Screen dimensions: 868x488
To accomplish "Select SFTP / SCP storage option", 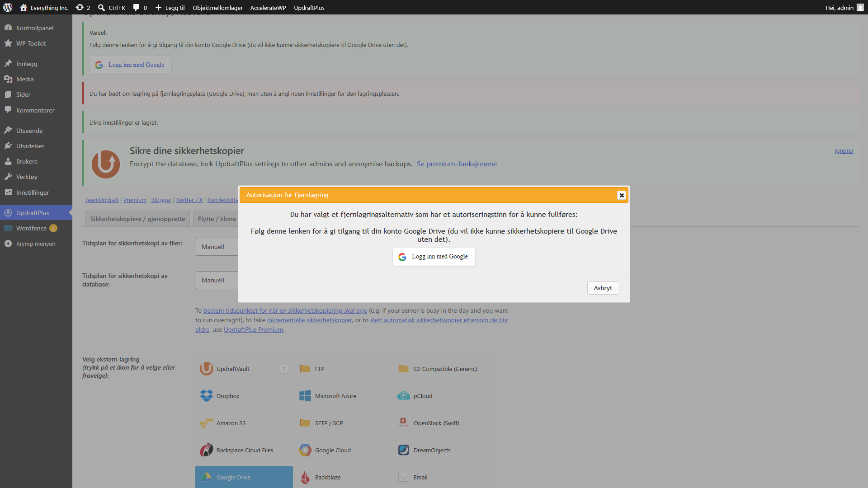I will 343,423.
